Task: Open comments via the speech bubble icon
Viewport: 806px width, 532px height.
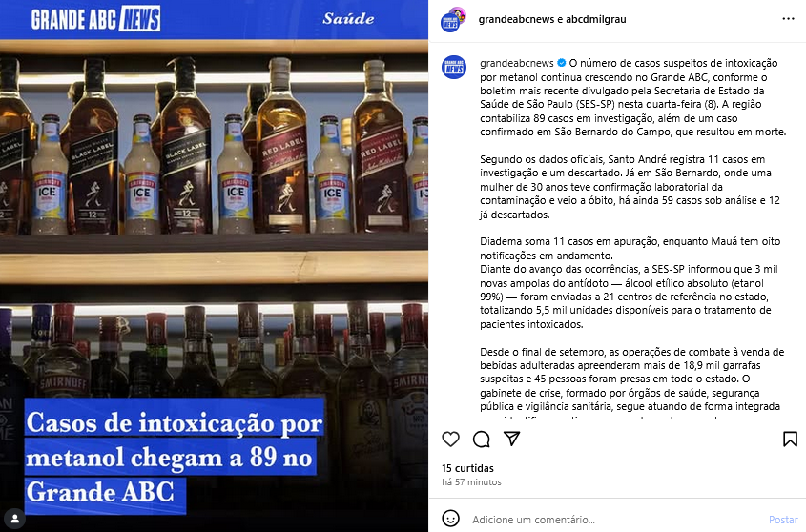Action: tap(481, 439)
